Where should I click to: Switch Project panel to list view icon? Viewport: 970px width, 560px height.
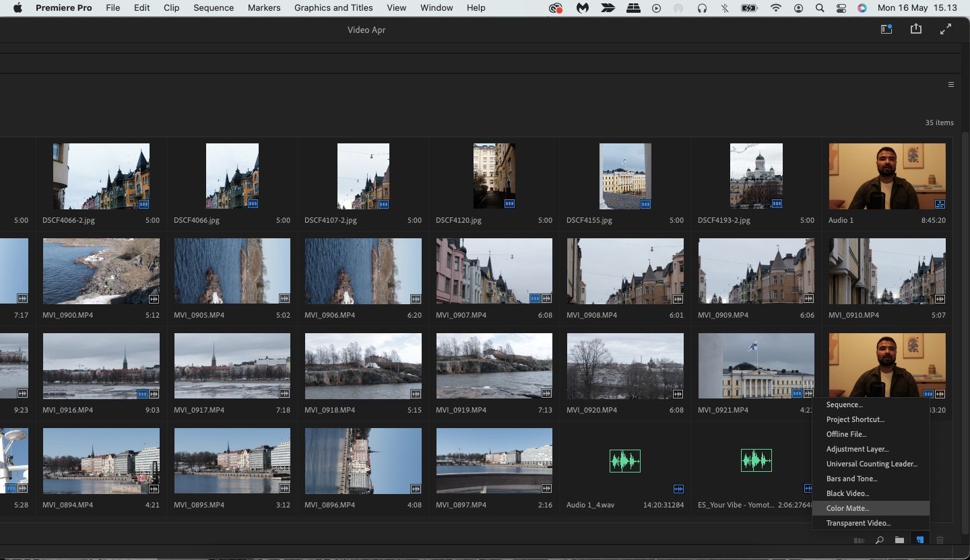(859, 540)
